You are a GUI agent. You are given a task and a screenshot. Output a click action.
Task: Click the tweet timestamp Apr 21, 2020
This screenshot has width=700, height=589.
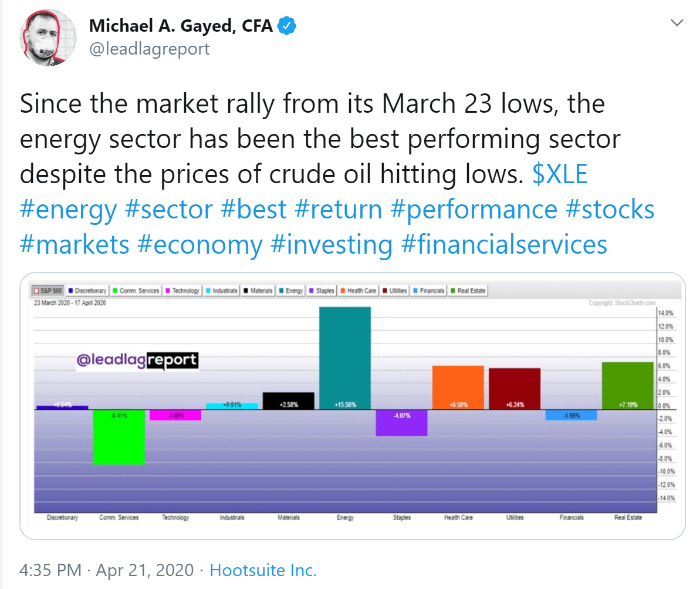point(145,570)
